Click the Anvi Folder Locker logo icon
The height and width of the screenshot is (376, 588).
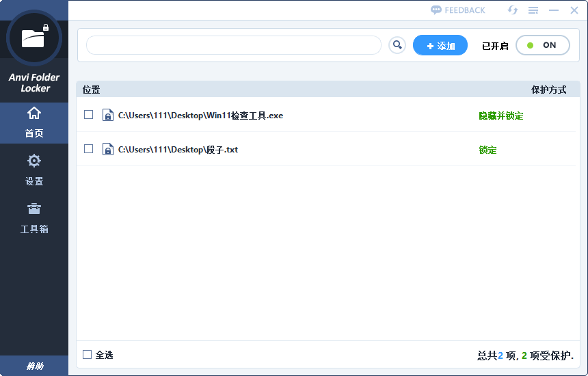pos(34,38)
